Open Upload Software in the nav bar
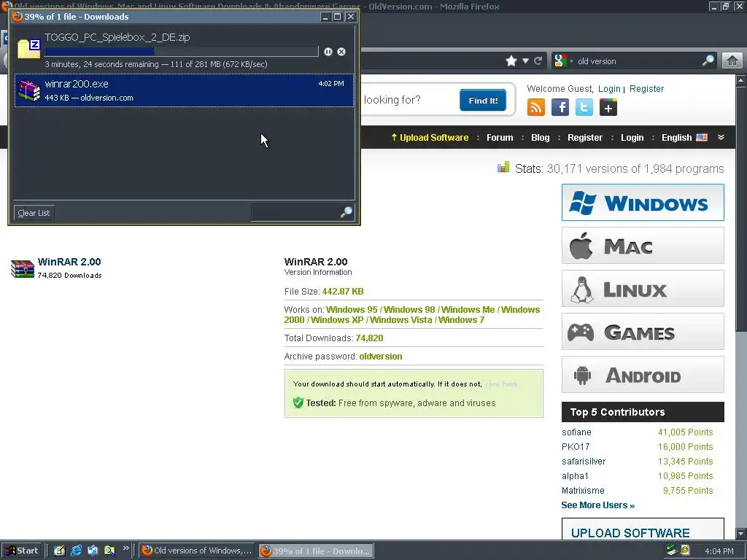The height and width of the screenshot is (560, 747). coord(430,138)
